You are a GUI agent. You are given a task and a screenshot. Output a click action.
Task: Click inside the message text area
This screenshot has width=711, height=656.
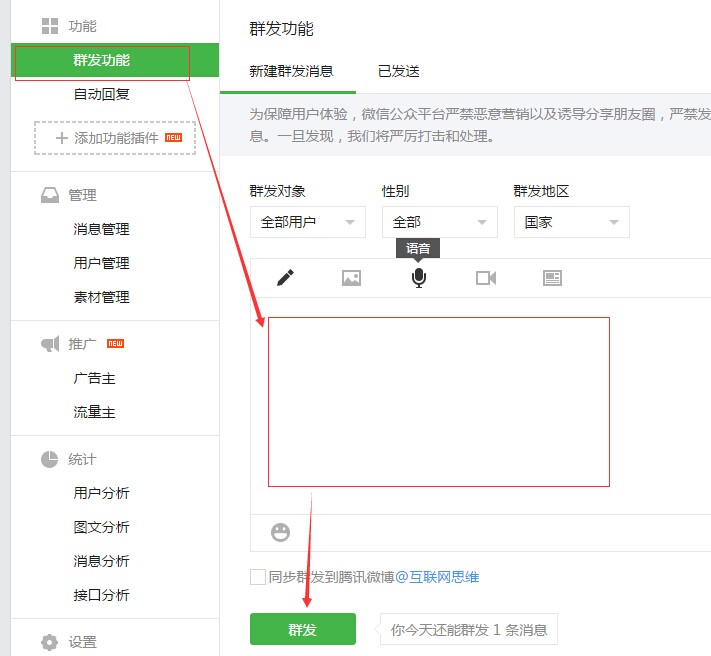tap(438, 402)
